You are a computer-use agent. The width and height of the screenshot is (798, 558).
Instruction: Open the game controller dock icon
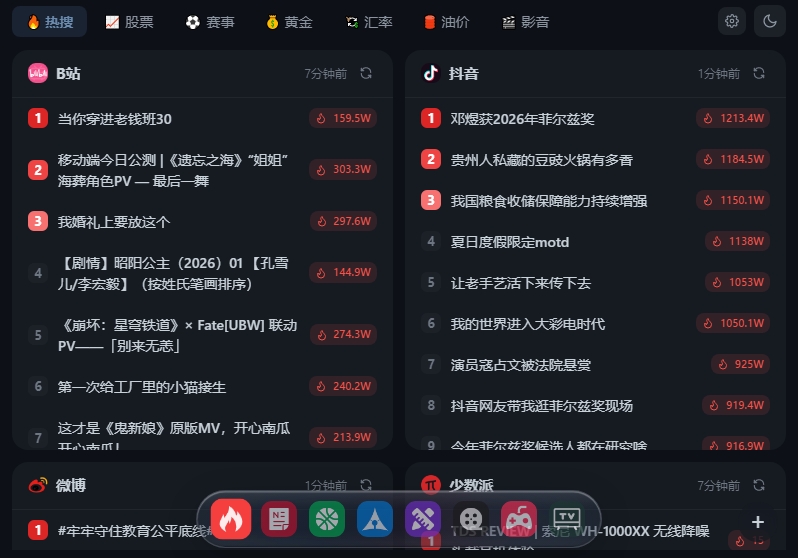519,519
